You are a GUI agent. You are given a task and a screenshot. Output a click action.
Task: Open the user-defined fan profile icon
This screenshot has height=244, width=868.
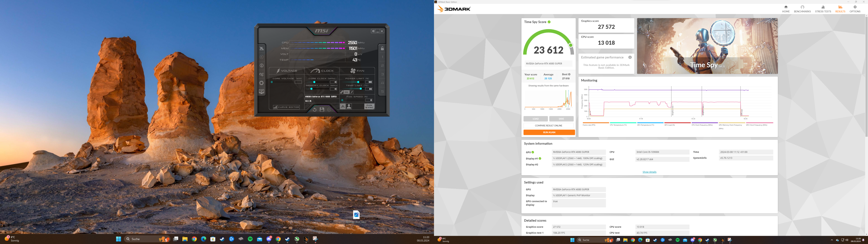click(349, 106)
